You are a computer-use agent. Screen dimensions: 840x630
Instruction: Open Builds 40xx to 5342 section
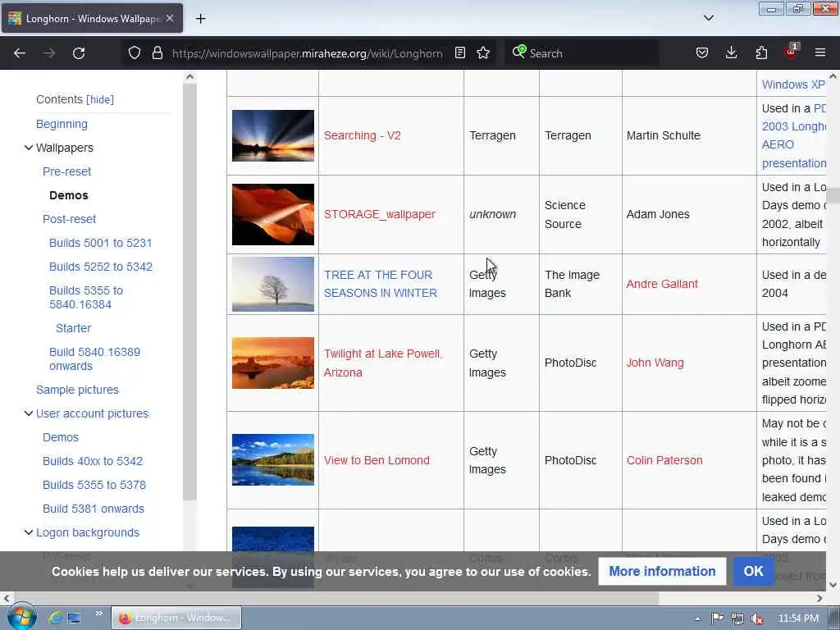pos(93,461)
